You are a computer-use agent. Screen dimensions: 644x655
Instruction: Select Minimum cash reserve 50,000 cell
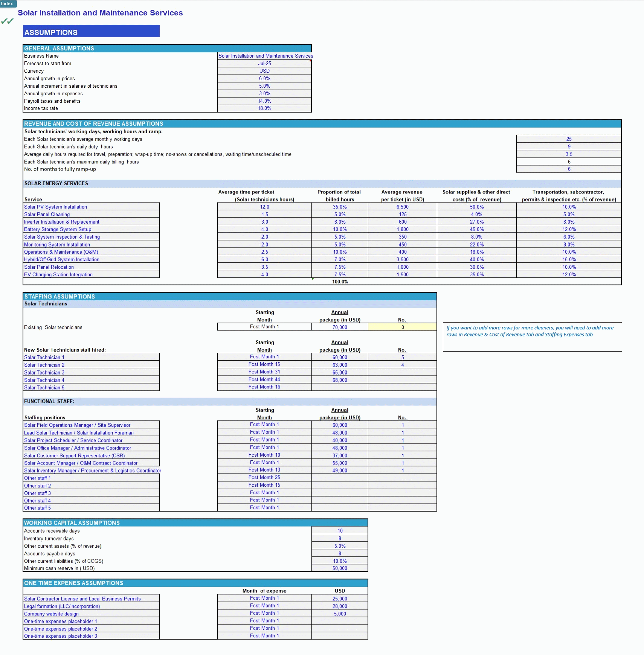[340, 568]
